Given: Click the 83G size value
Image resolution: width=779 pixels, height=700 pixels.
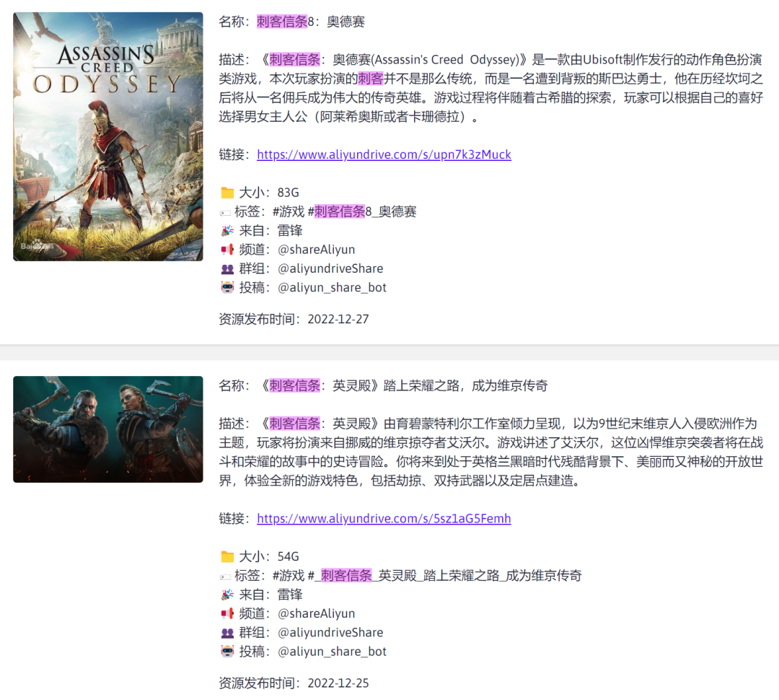Looking at the screenshot, I should [x=288, y=193].
